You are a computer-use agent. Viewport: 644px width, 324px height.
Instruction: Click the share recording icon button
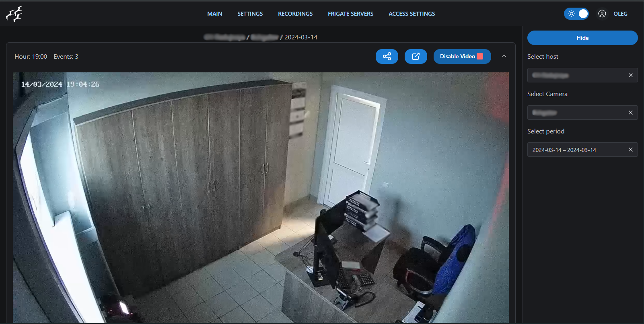click(387, 56)
